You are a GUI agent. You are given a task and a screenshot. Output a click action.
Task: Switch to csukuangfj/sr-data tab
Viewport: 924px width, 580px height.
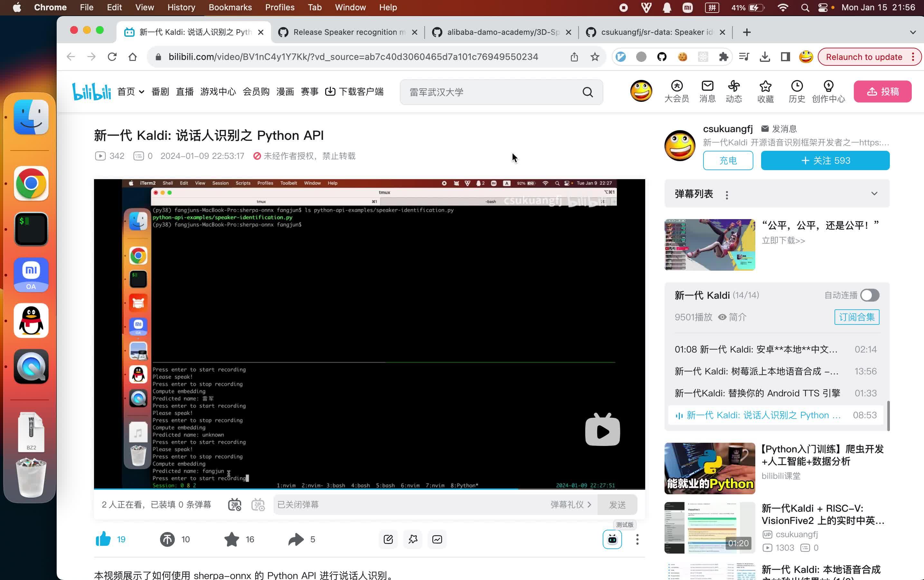tap(655, 32)
